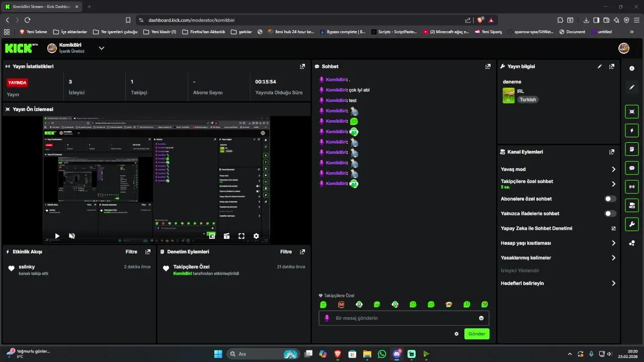Open external link for Yapay Zeka ile Sohbet Denetimi
This screenshot has height=362, width=644.
tap(613, 228)
